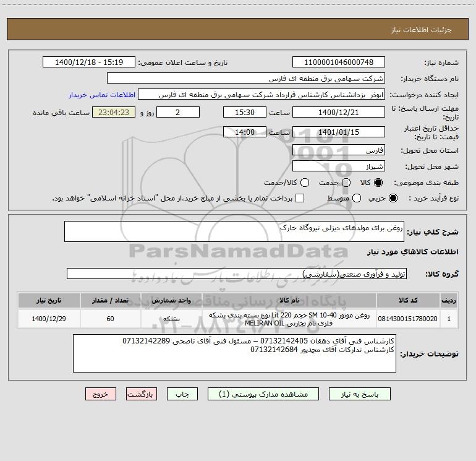Click مشاهده مدارک پیوستی (1) button
This screenshot has height=461, width=476.
pos(263,394)
